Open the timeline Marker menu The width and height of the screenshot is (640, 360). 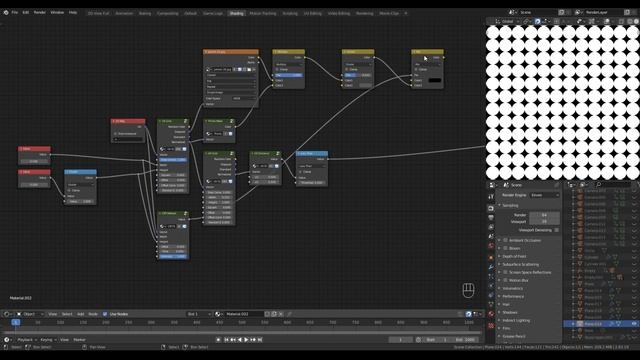click(x=79, y=340)
